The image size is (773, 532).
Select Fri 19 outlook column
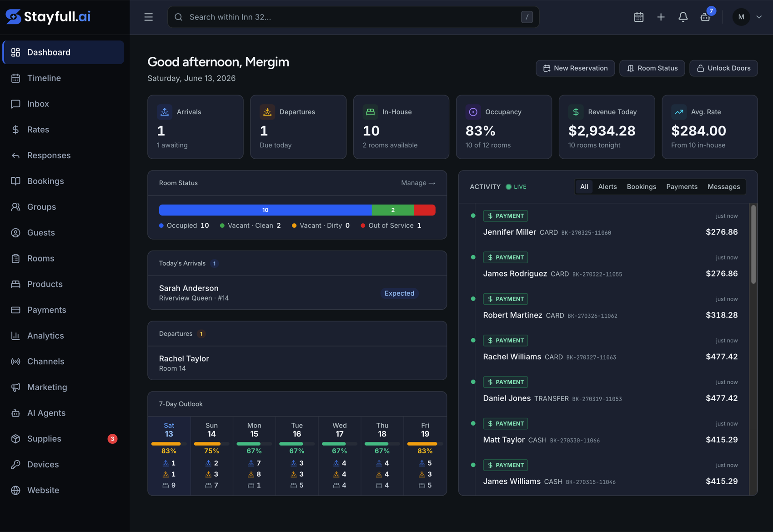(x=425, y=456)
